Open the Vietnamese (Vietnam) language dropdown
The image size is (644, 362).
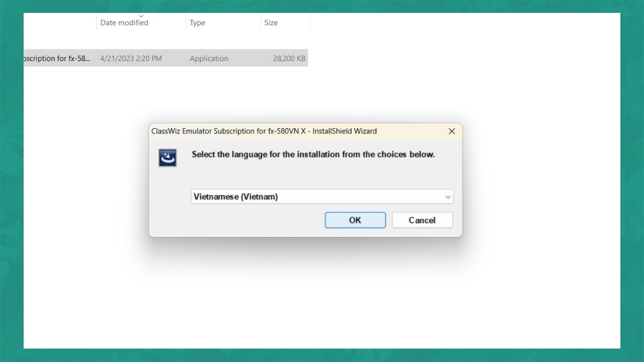[x=322, y=197]
